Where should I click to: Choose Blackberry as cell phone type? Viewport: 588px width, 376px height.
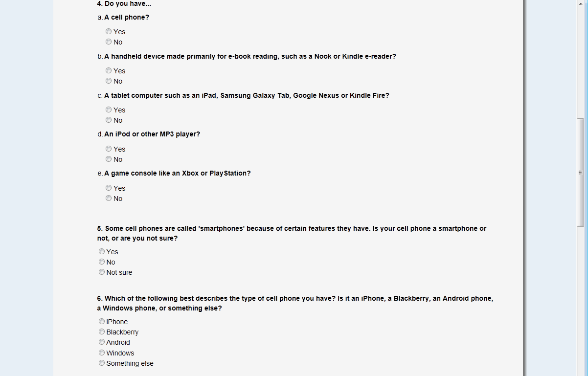(x=102, y=332)
